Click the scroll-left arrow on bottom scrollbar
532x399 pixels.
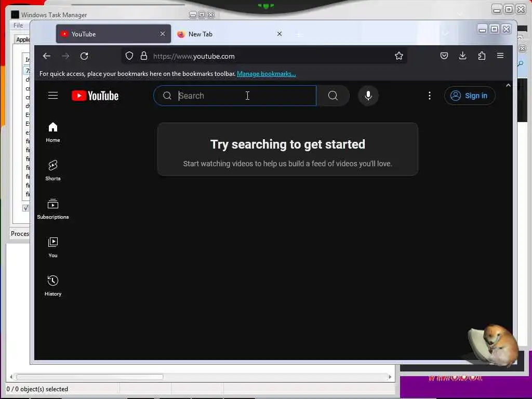tap(11, 377)
